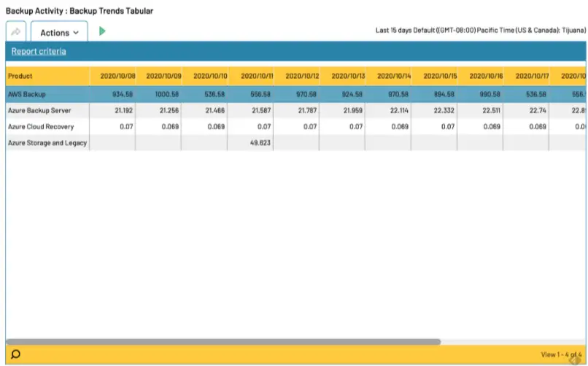Viewport: 588px width, 366px height.
Task: Click the AWS Backup value 990.58
Action: (x=490, y=94)
